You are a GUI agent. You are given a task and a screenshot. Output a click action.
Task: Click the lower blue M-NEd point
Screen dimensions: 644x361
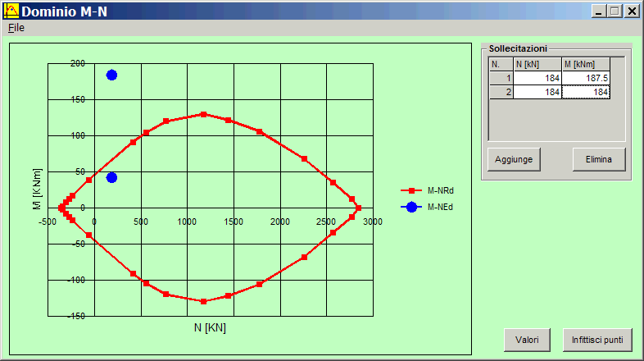coord(111,177)
